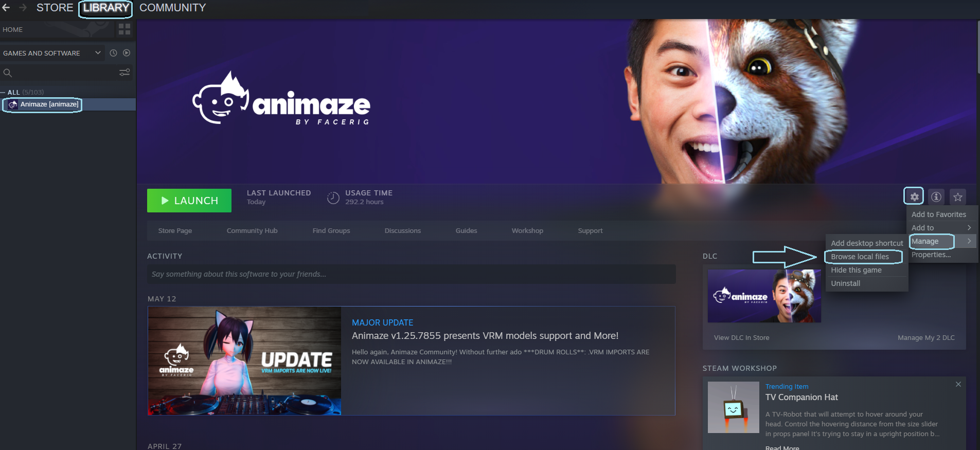Open Find Groups link
The image size is (980, 450).
331,230
